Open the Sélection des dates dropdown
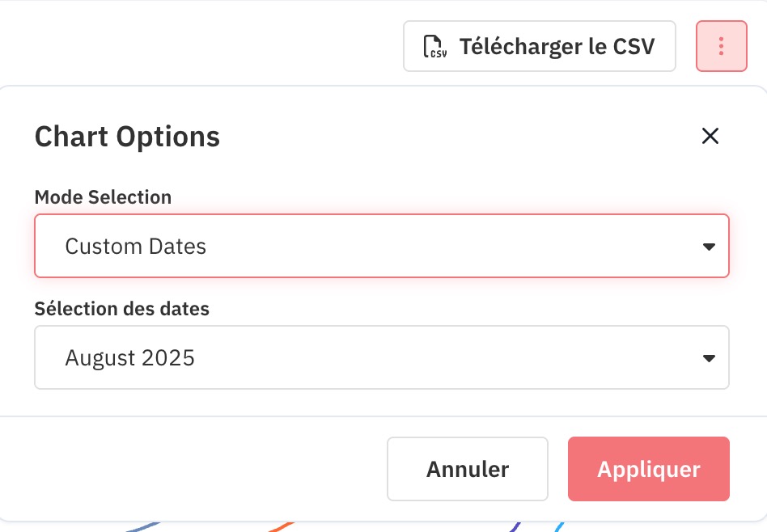The image size is (767, 532). coord(382,357)
